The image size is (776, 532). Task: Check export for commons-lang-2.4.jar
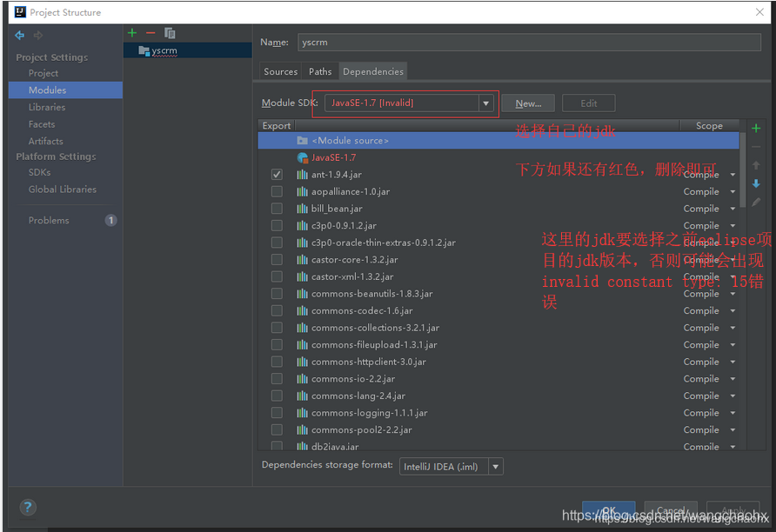(277, 396)
